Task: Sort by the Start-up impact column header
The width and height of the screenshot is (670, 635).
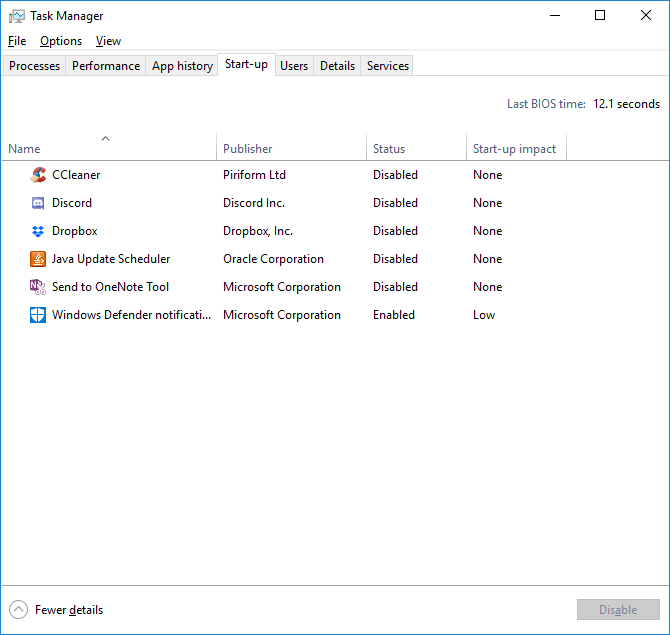Action: tap(516, 147)
